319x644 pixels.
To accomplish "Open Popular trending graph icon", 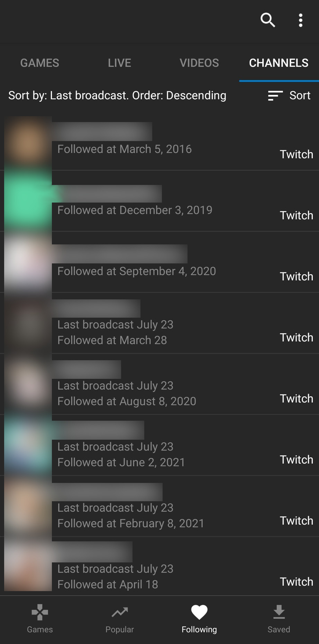I will point(119,619).
